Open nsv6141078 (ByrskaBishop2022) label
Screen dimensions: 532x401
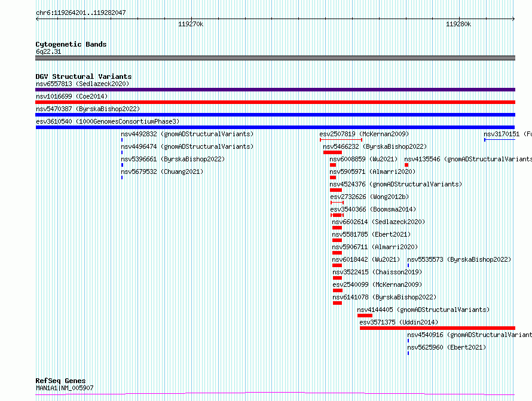point(384,297)
